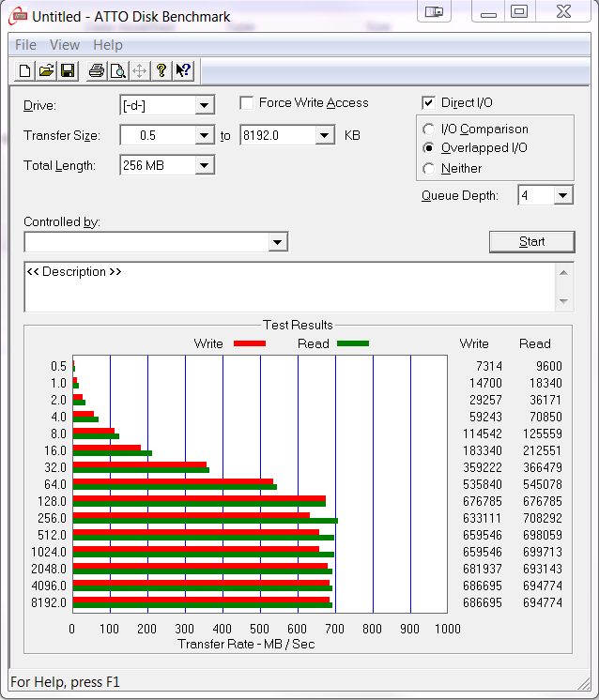Image resolution: width=599 pixels, height=700 pixels.
Task: Activate the context help pointer icon
Action: 183,71
